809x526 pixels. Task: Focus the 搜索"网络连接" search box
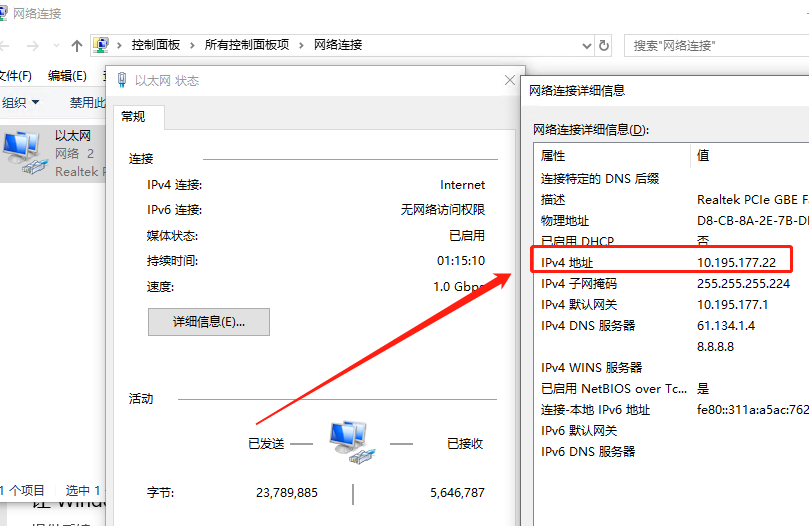[717, 45]
